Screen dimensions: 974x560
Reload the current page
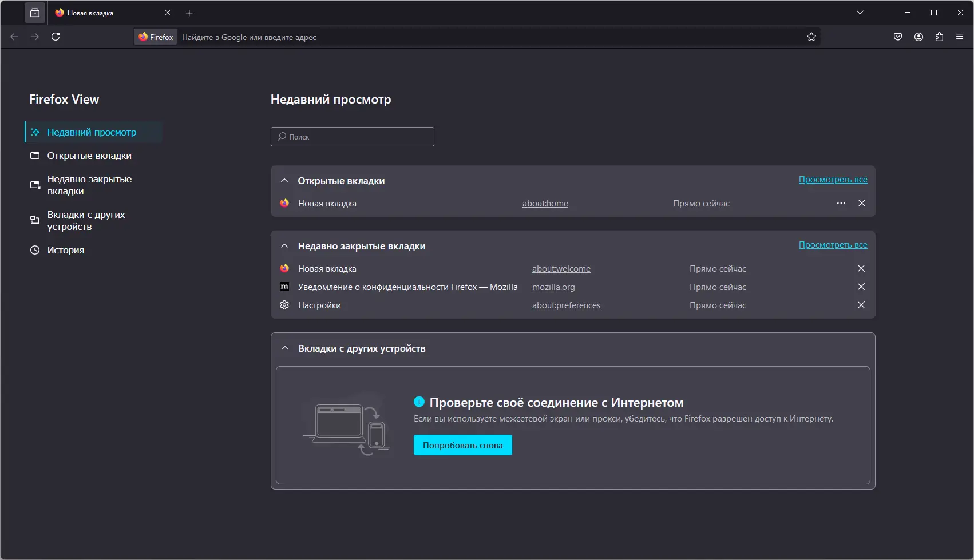pyautogui.click(x=56, y=37)
